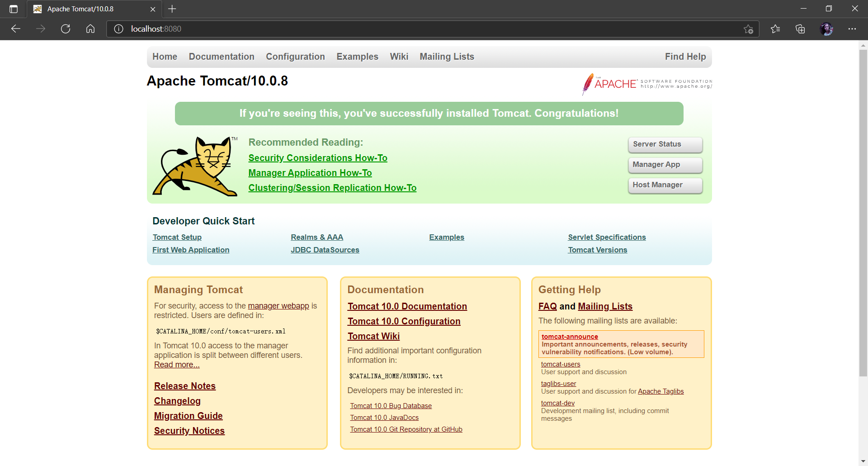Open the Wiki navigation item
The width and height of the screenshot is (868, 466).
pyautogui.click(x=399, y=57)
